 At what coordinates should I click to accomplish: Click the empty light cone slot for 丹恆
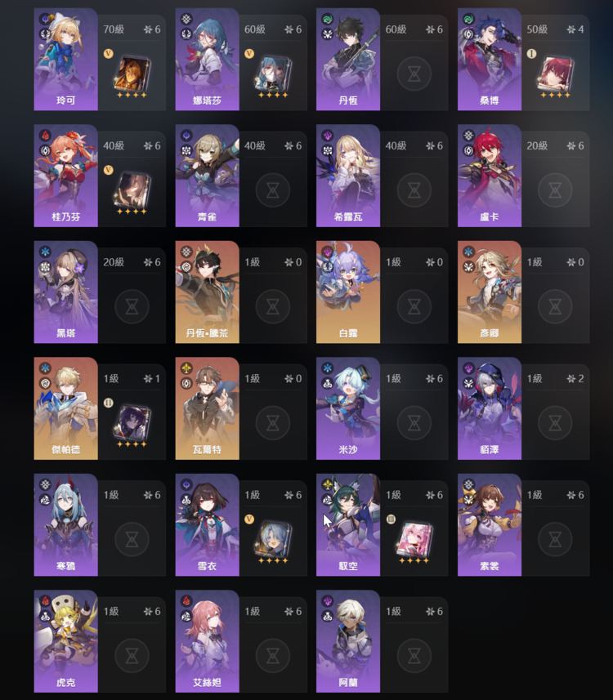click(x=414, y=74)
